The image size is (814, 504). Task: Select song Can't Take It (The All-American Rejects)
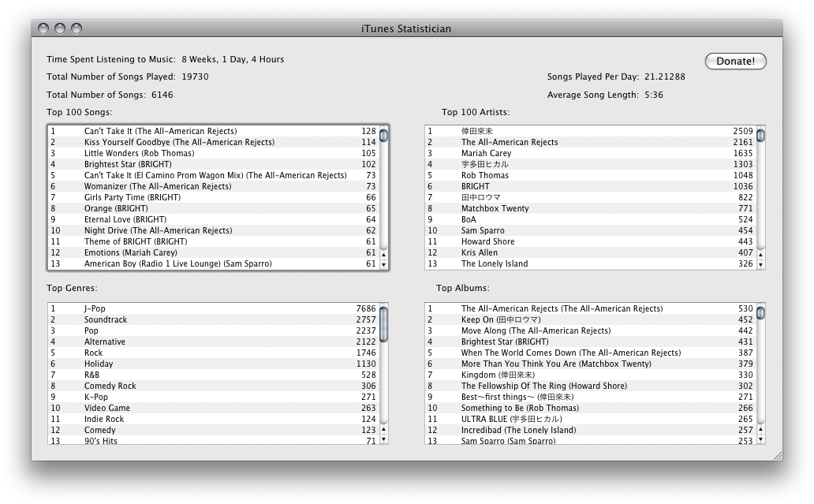214,131
